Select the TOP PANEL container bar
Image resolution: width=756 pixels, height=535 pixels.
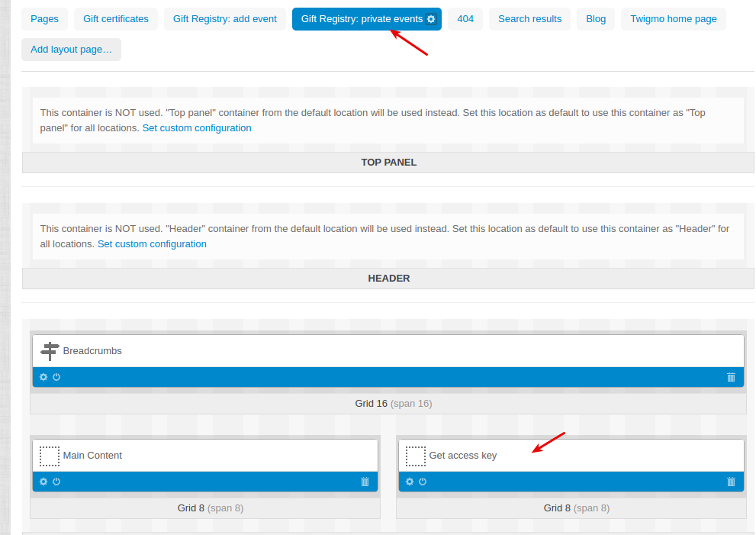(x=388, y=163)
